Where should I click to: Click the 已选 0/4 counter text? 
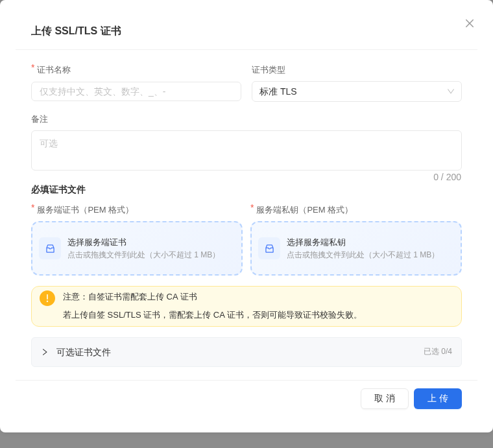[x=438, y=351]
